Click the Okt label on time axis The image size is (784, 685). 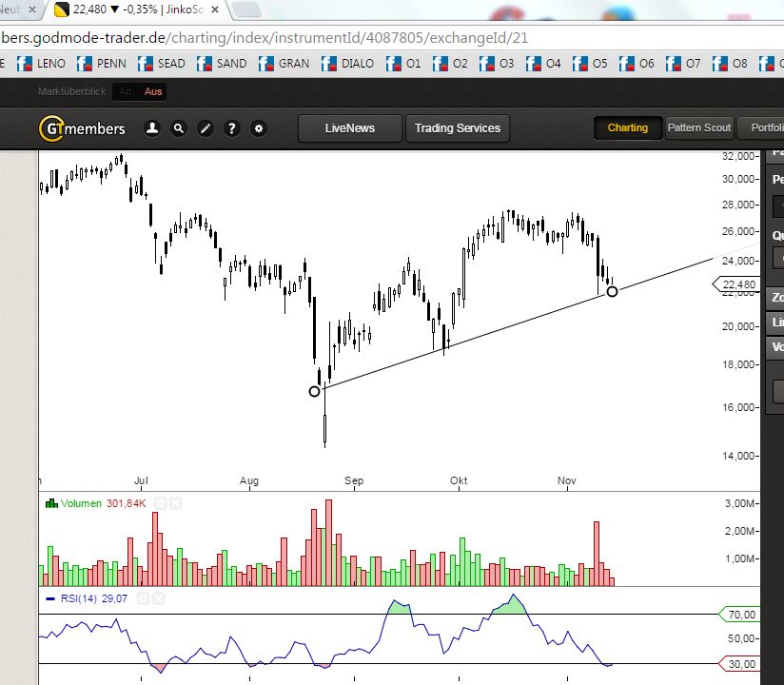[459, 480]
